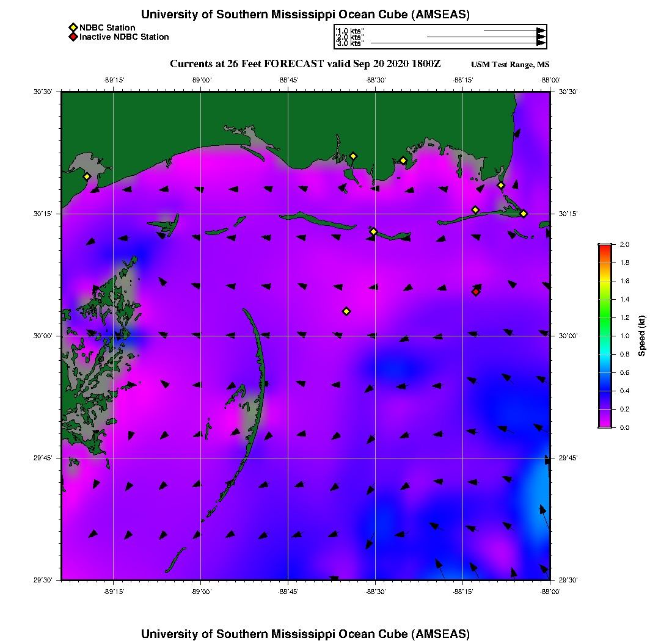The height and width of the screenshot is (641, 672).
Task: Click the '1.0 kts' scale label
Action: pyautogui.click(x=349, y=31)
